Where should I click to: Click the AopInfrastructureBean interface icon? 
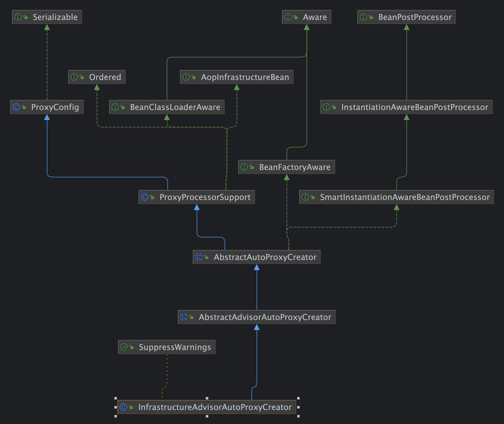(186, 77)
